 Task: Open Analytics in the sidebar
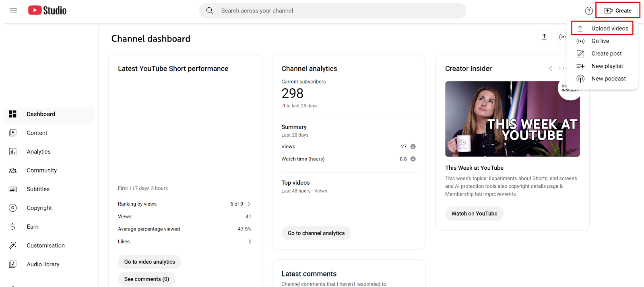49,152
